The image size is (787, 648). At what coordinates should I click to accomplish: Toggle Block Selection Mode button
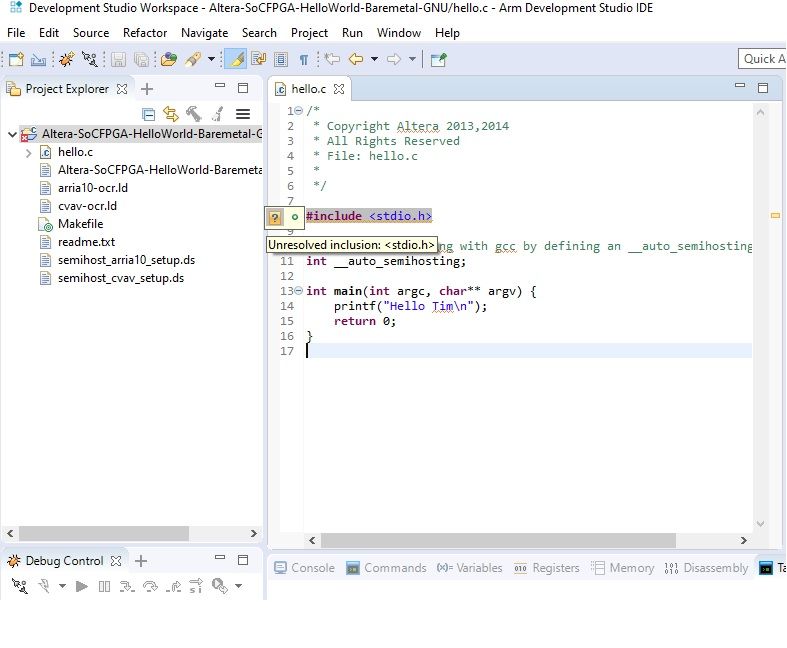tap(281, 59)
